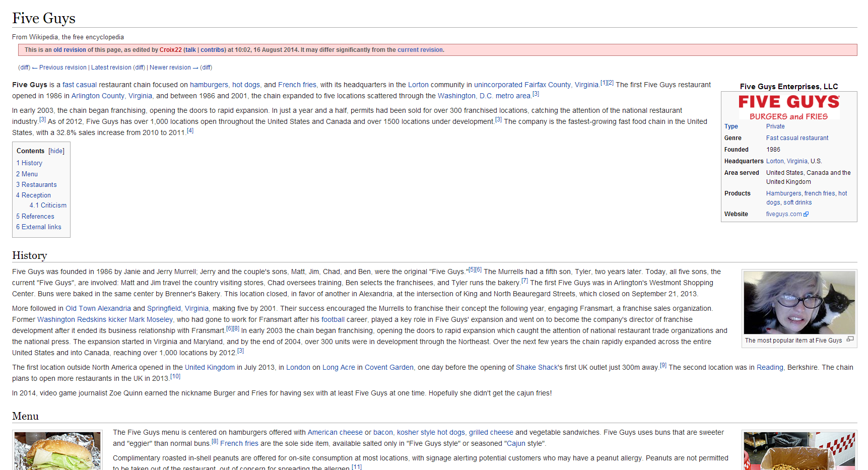This screenshot has width=868, height=470.
Task: Select External links in the Contents list
Action: pos(39,227)
